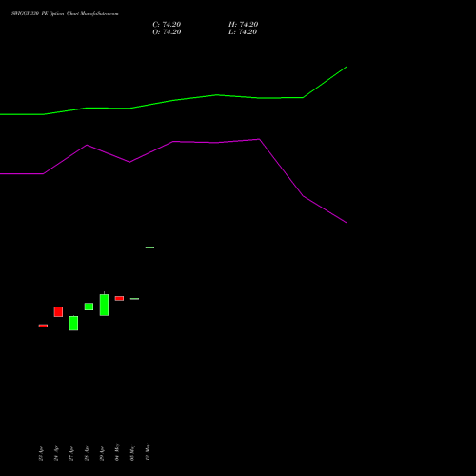Image resolution: width=476 pixels, height=476 pixels.
Task: Click the red candle above 24 Apr
Action: [58, 311]
